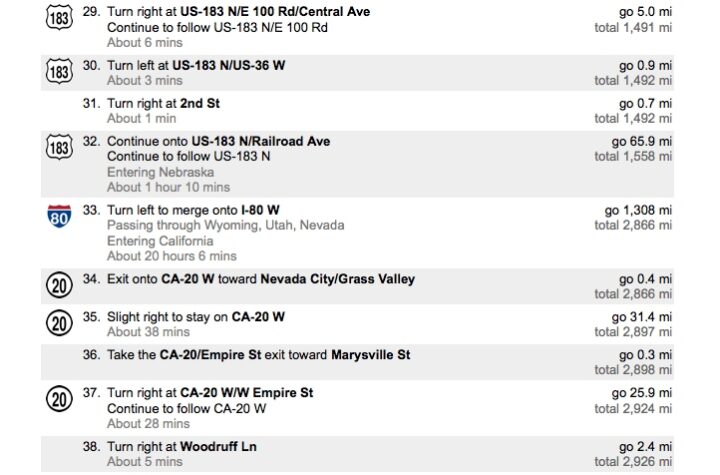Screen dimensions: 720x475
Task: Click the US-183 shield icon beside step 30
Action: click(x=59, y=71)
